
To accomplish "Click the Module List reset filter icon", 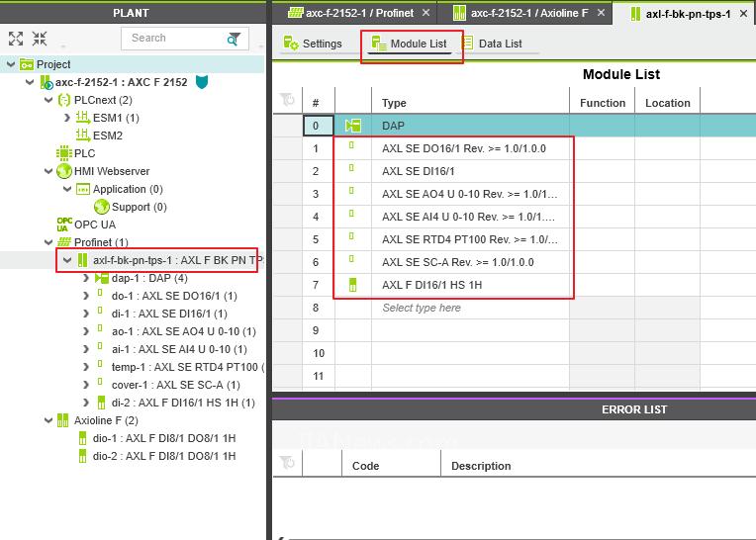I will [x=287, y=100].
